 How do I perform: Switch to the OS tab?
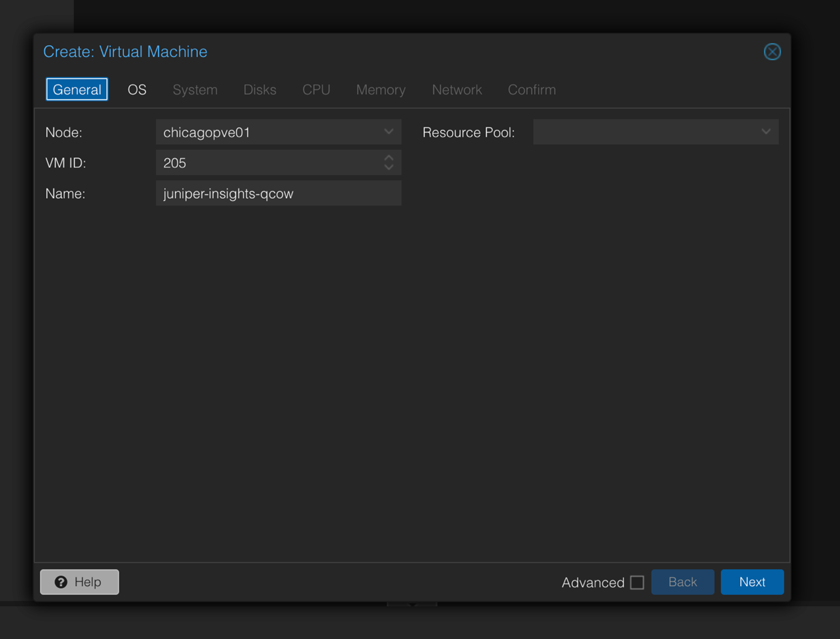pos(137,89)
